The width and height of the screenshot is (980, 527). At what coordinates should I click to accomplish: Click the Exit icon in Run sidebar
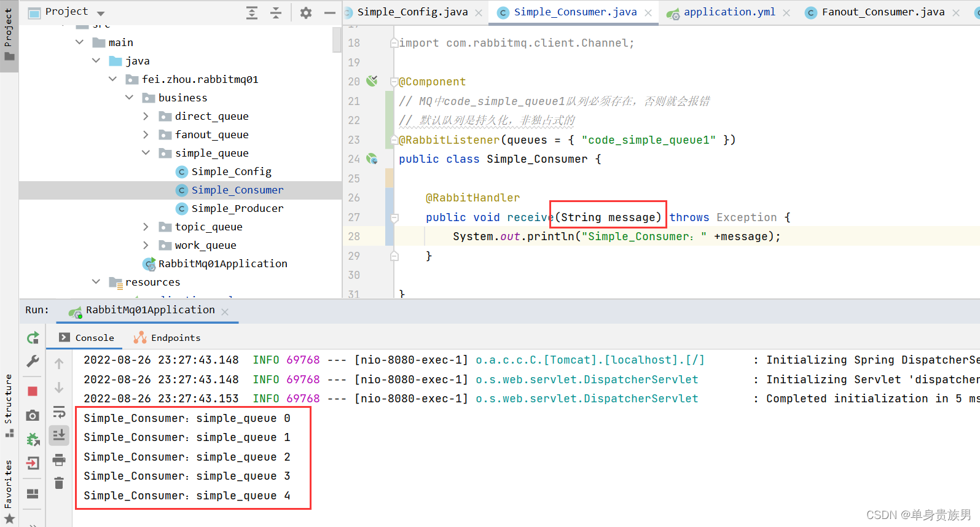tap(33, 463)
